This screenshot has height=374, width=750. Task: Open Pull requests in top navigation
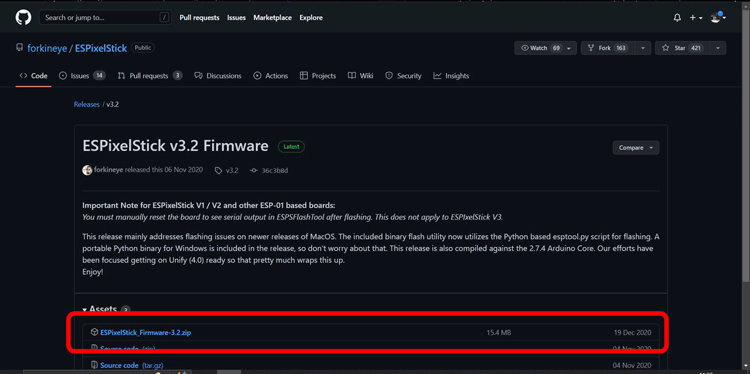pos(199,18)
